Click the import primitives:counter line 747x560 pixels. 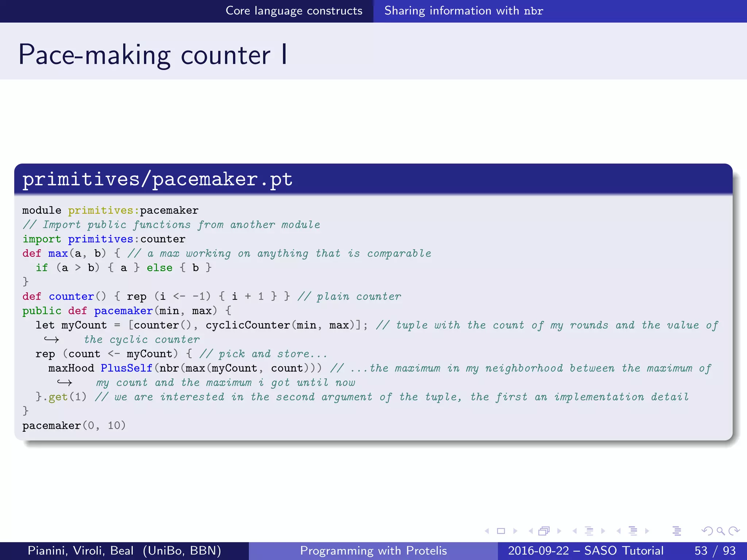(104, 239)
